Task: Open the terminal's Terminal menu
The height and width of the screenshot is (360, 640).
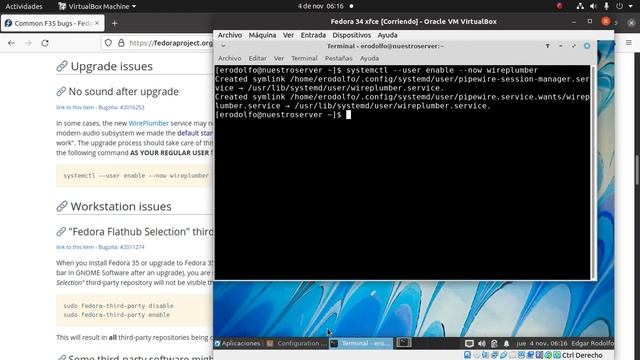Action: pos(304,58)
